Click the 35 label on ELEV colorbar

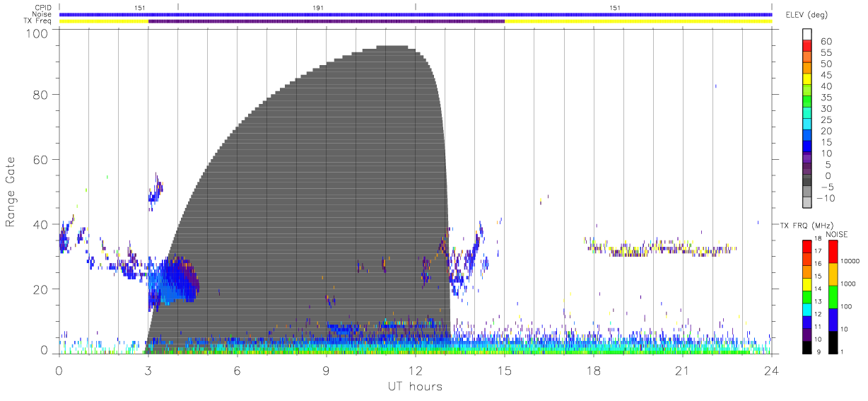click(x=826, y=98)
